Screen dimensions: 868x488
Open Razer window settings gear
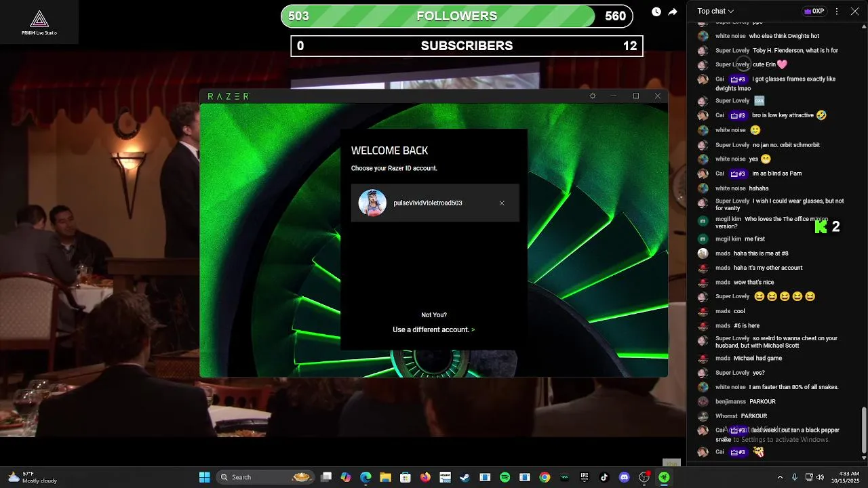tap(593, 96)
